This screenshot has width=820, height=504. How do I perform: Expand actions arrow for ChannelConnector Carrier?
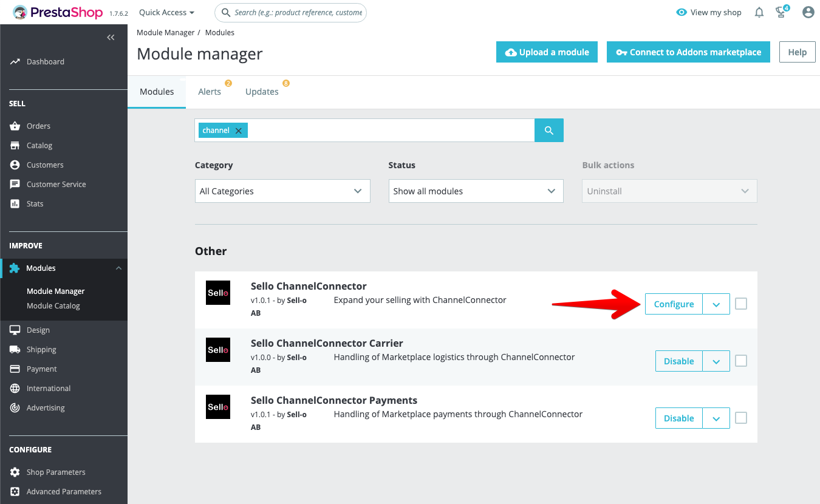716,361
